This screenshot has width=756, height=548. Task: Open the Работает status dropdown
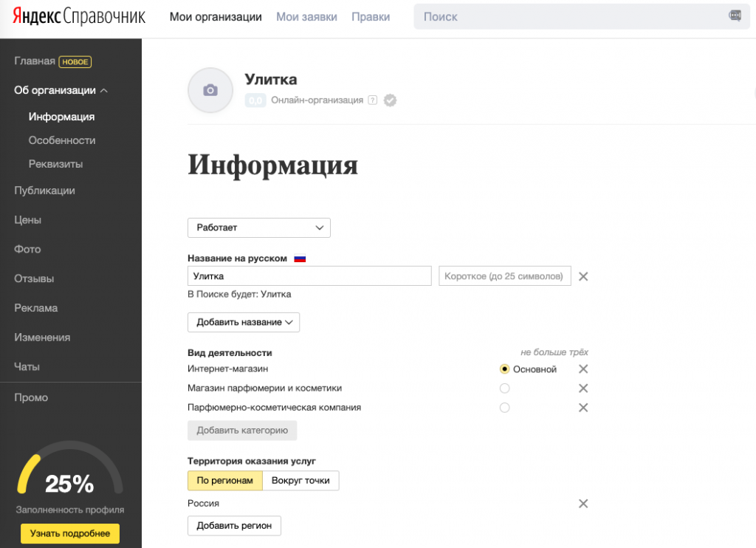click(x=258, y=227)
